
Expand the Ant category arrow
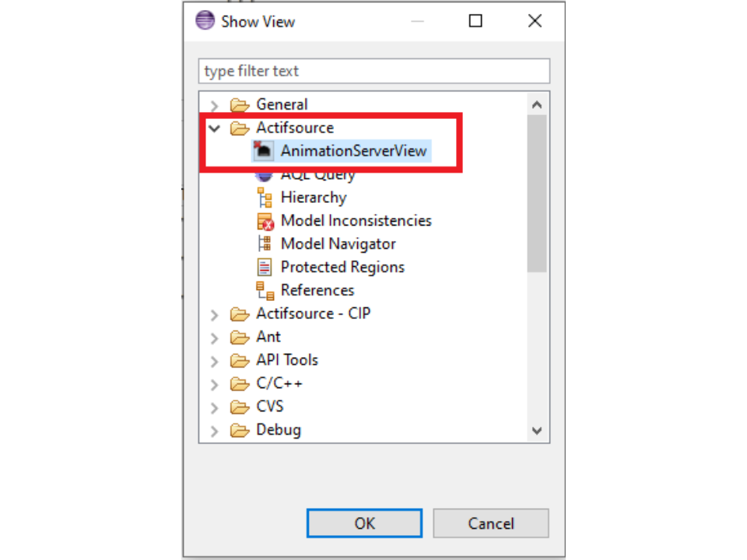(x=216, y=338)
